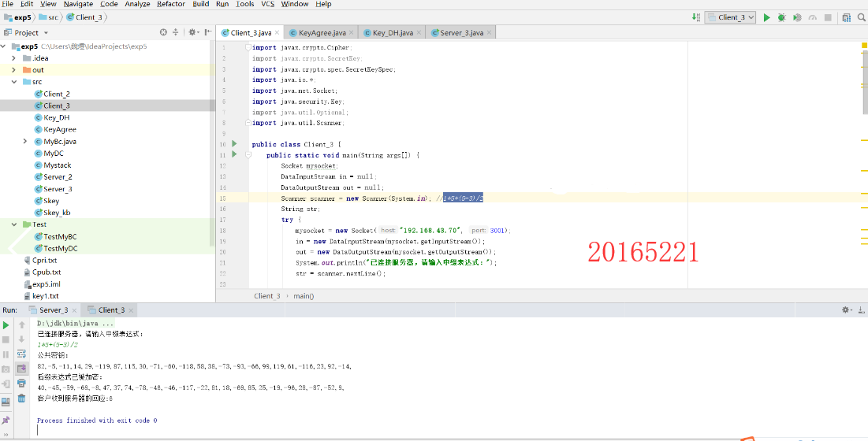Image resolution: width=868 pixels, height=441 pixels.
Task: Collapse the exp5 root folder
Action: pyautogui.click(x=4, y=46)
